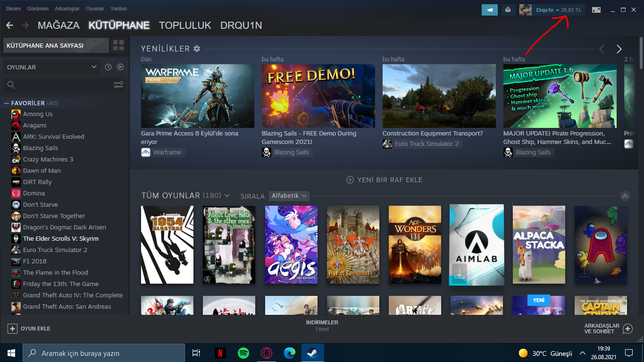
Task: Open Opera browser from the taskbar
Action: [267, 353]
